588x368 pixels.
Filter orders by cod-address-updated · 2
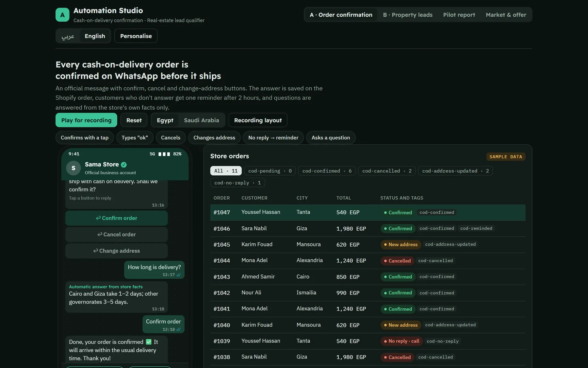coord(455,171)
